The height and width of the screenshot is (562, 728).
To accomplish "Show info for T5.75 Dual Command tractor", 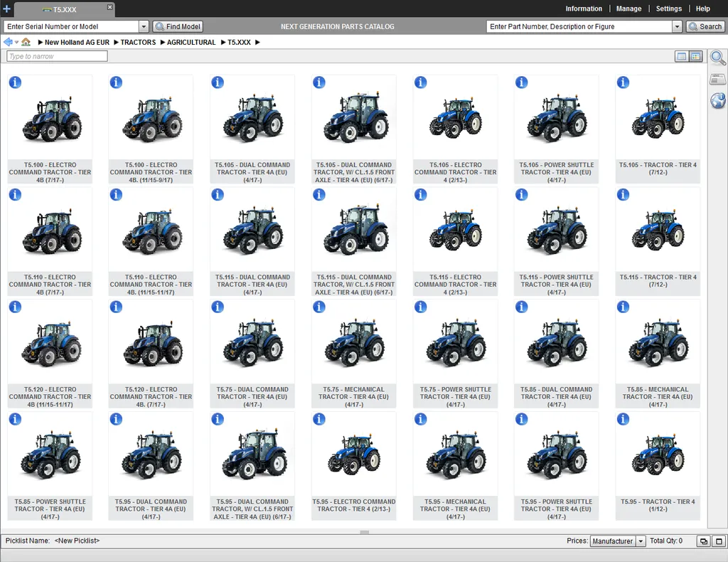I will tap(218, 307).
